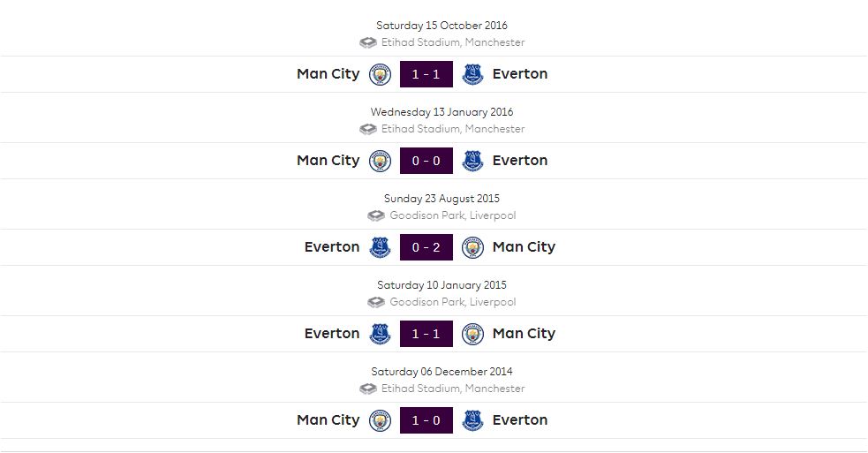Click Everton team name in 23 August 2015 match
This screenshot has width=868, height=453.
click(332, 247)
